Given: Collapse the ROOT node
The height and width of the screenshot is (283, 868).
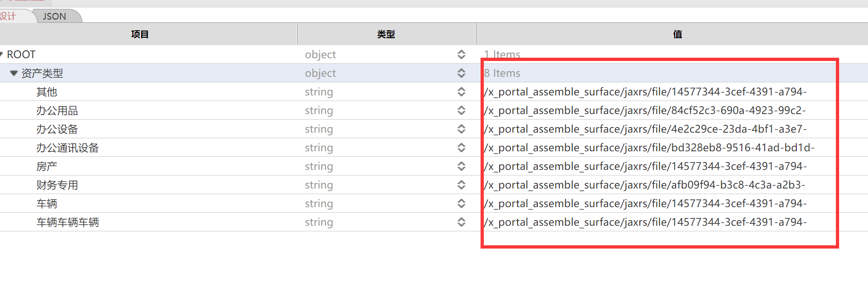Looking at the screenshot, I should point(1,54).
